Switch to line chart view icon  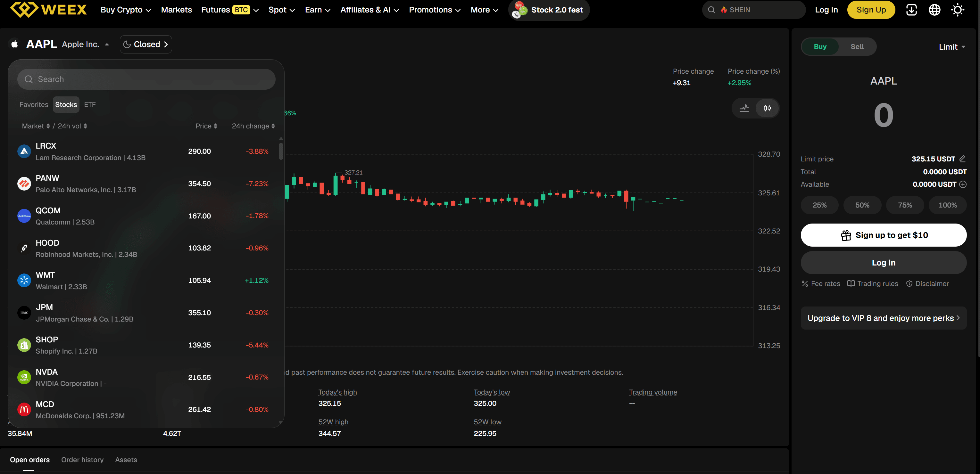click(744, 108)
